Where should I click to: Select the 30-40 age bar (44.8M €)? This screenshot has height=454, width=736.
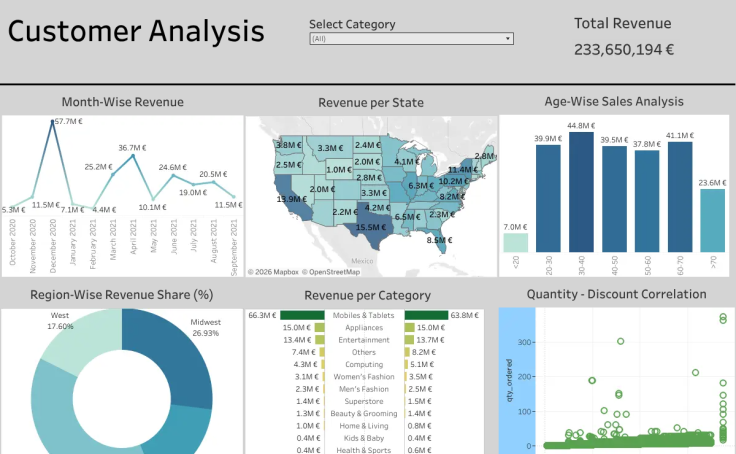click(581, 192)
